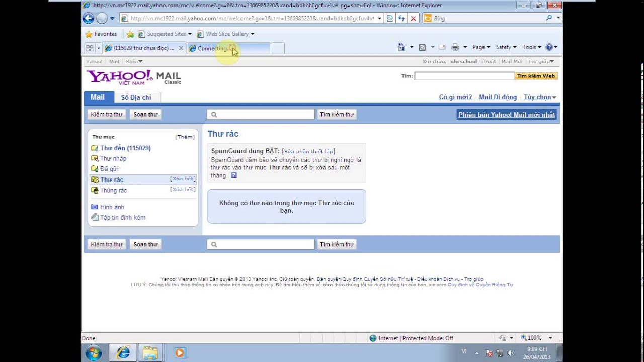Viewport: 644px width, 362px height.
Task: Open the Safety menu
Action: (506, 47)
